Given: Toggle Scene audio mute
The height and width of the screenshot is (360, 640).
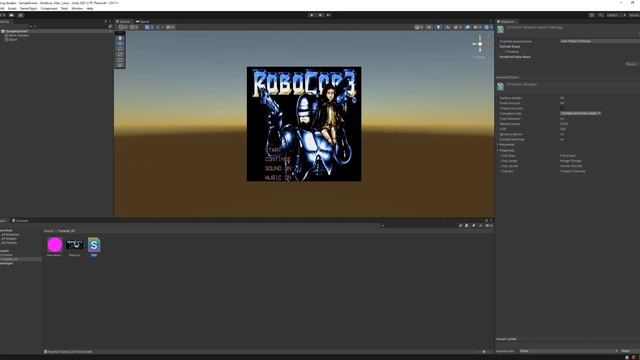Looking at the screenshot, I should [x=448, y=27].
